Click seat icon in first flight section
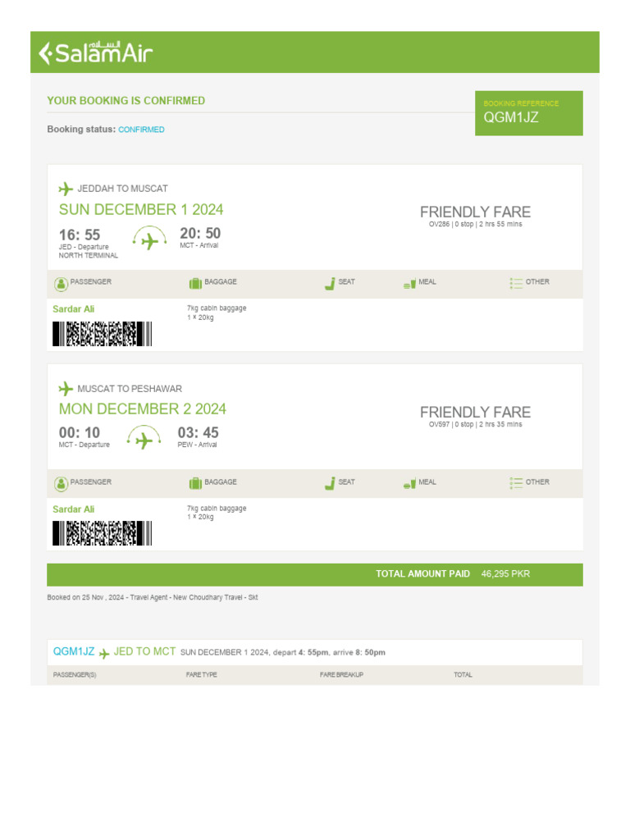Viewport: 630px width, 840px height. click(x=330, y=284)
